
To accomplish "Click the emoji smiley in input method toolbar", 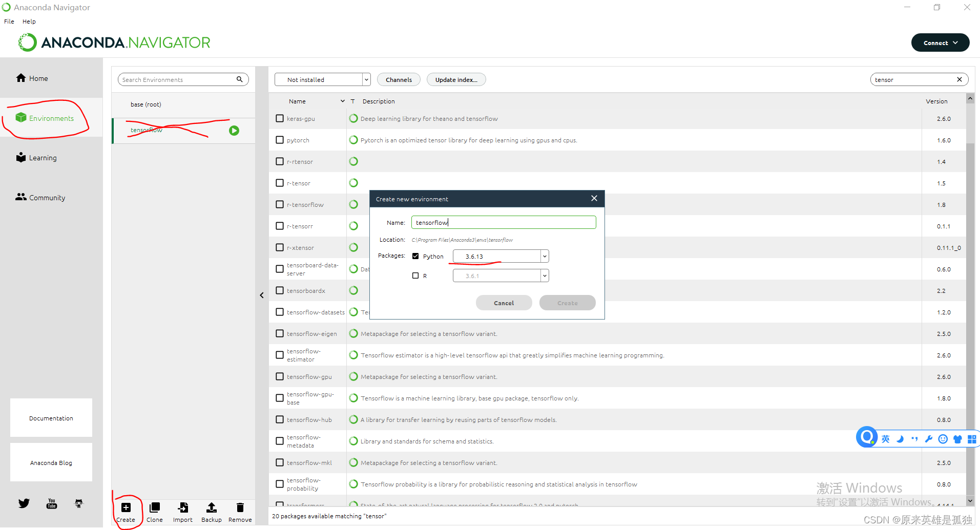I will coord(943,439).
